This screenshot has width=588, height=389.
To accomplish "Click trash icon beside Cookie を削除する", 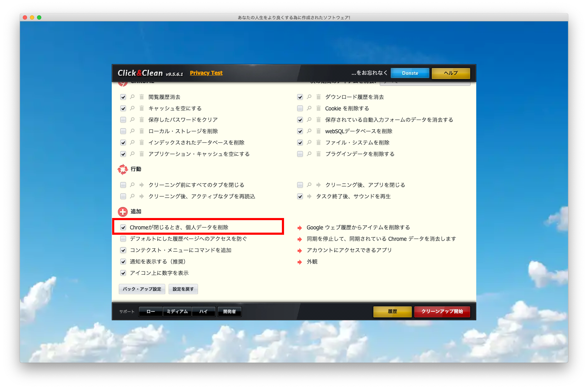I will click(x=319, y=108).
